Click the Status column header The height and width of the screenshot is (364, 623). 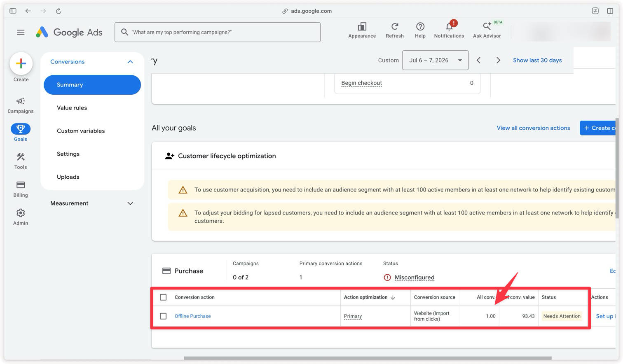pyautogui.click(x=549, y=297)
